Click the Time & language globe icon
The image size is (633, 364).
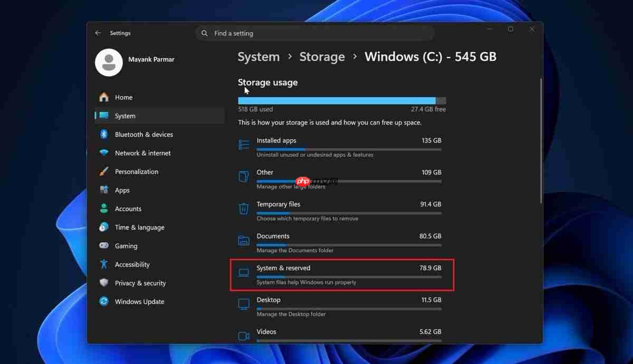(104, 227)
